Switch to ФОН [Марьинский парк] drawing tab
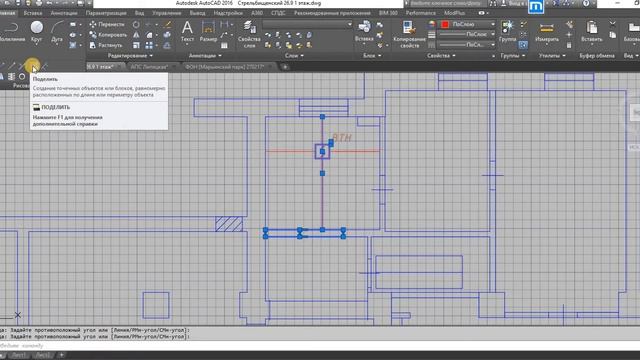The image size is (640, 360). [x=225, y=67]
